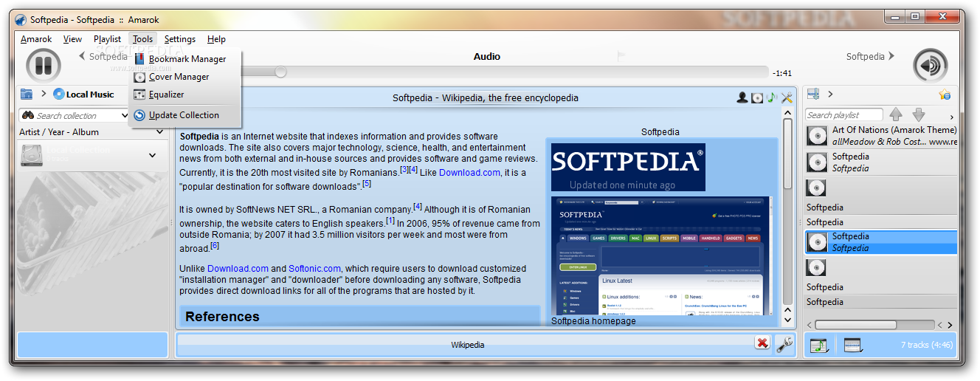Click the playlist track progression icon
This screenshot has width=980, height=381.
pyautogui.click(x=853, y=345)
